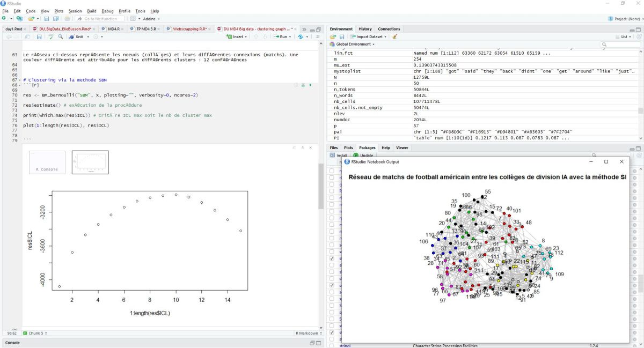The width and height of the screenshot is (644, 348).
Task: Close the chunk output with the X icon
Action: (311, 147)
